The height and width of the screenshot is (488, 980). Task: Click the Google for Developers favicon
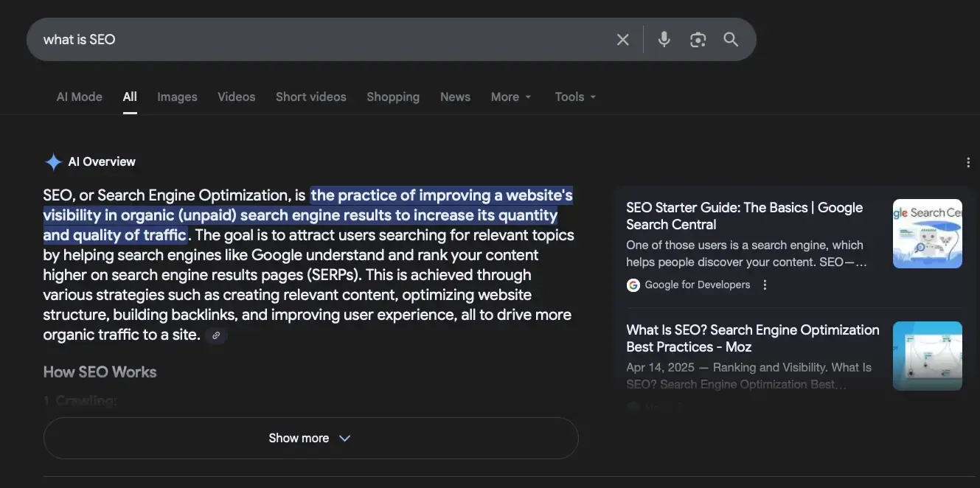(x=633, y=285)
